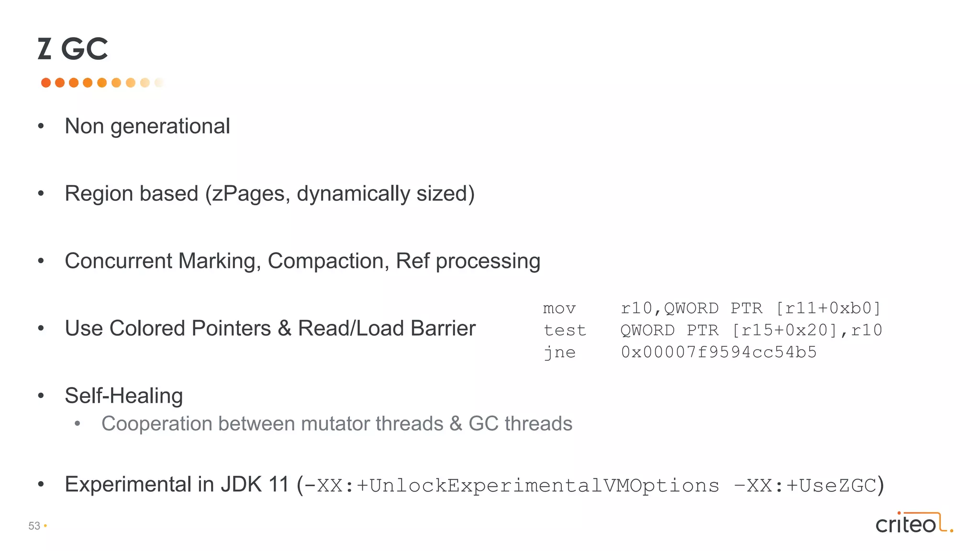Image resolution: width=980 pixels, height=551 pixels.
Task: Click the stylized Z in the title
Action: [45, 49]
